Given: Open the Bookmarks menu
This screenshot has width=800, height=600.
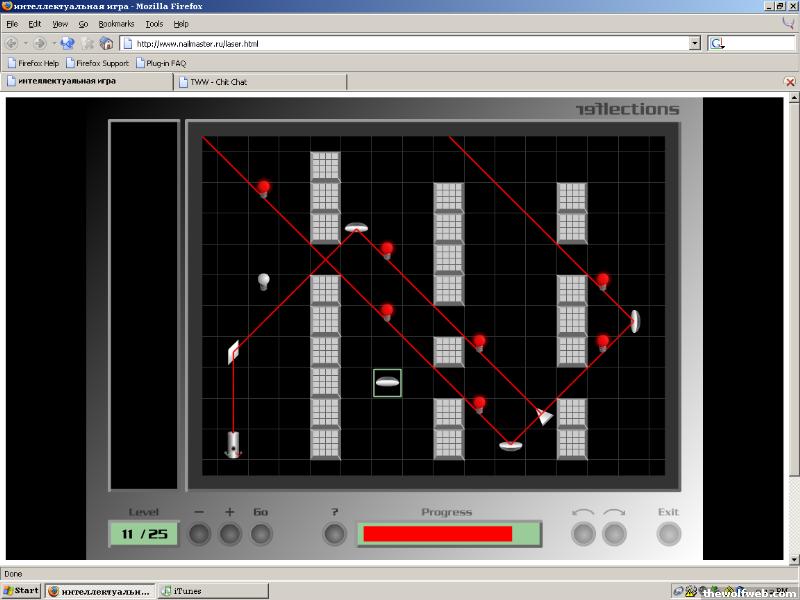Looking at the screenshot, I should click(116, 23).
